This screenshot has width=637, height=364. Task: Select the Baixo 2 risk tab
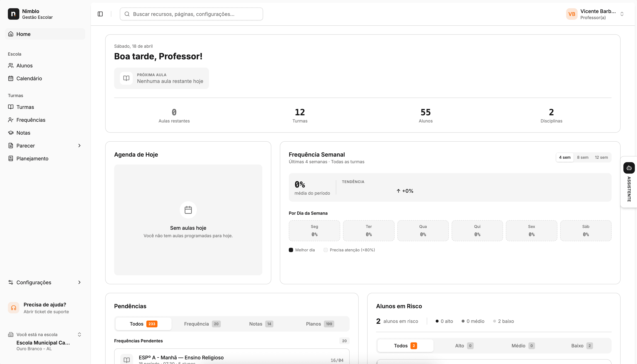tap(582, 346)
